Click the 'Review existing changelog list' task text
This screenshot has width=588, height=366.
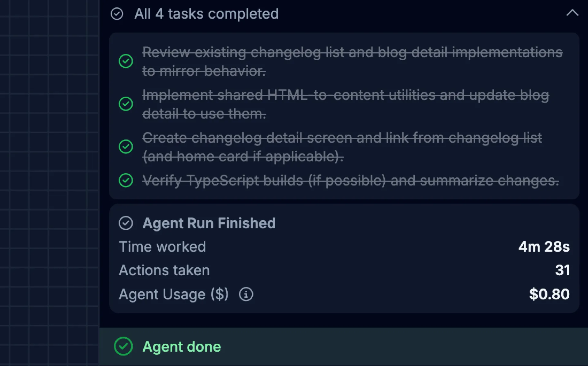click(x=352, y=53)
